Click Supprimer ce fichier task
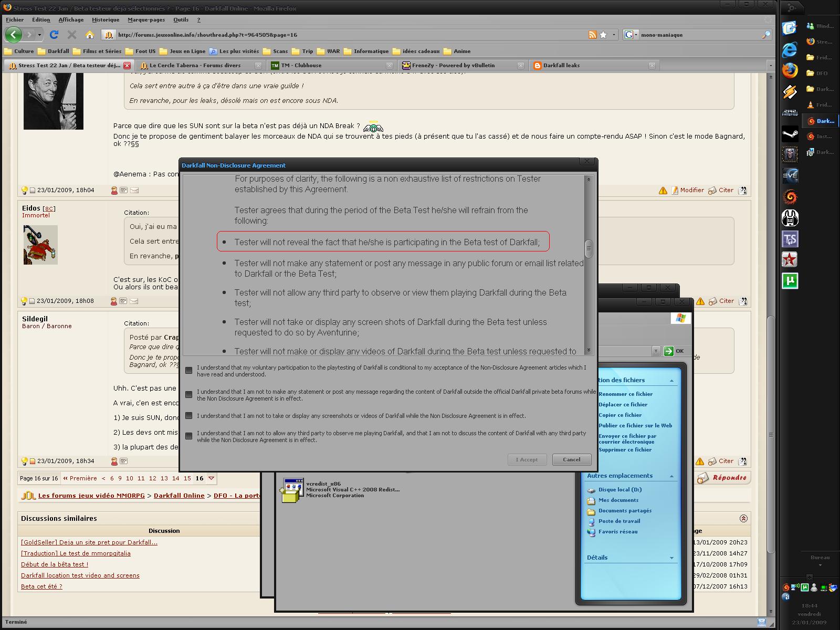 (625, 450)
